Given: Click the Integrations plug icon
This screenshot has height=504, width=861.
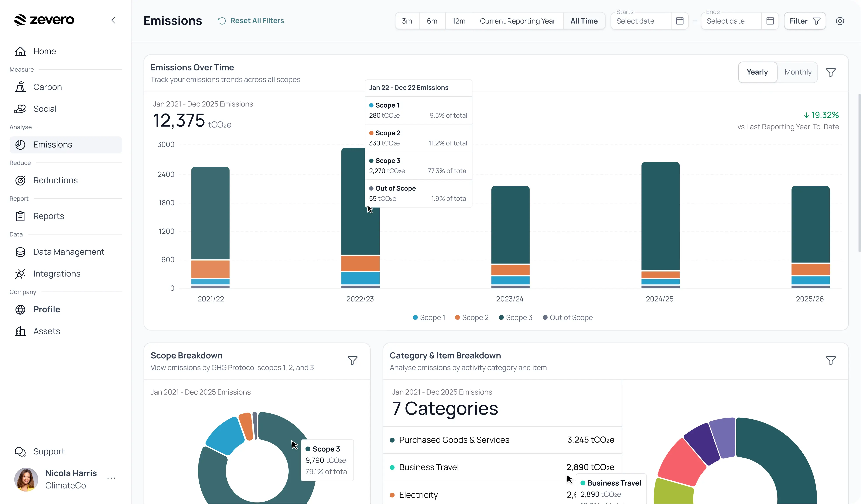Looking at the screenshot, I should 20,274.
